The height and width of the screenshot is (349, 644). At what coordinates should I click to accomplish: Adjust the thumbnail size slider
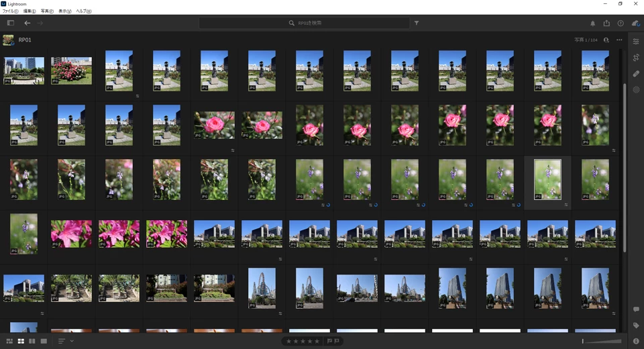[x=602, y=341]
